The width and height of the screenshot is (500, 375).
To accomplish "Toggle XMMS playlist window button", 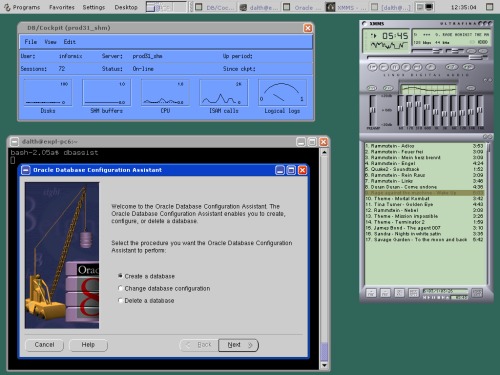I will (483, 51).
